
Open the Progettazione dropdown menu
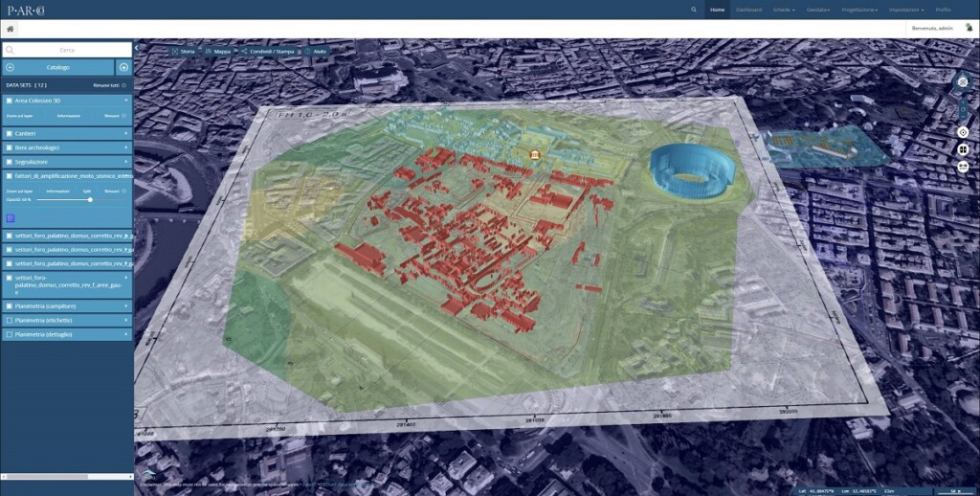click(x=859, y=10)
